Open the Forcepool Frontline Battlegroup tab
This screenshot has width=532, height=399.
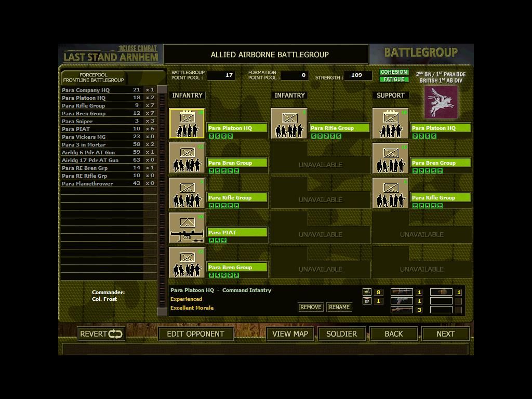tap(94, 78)
